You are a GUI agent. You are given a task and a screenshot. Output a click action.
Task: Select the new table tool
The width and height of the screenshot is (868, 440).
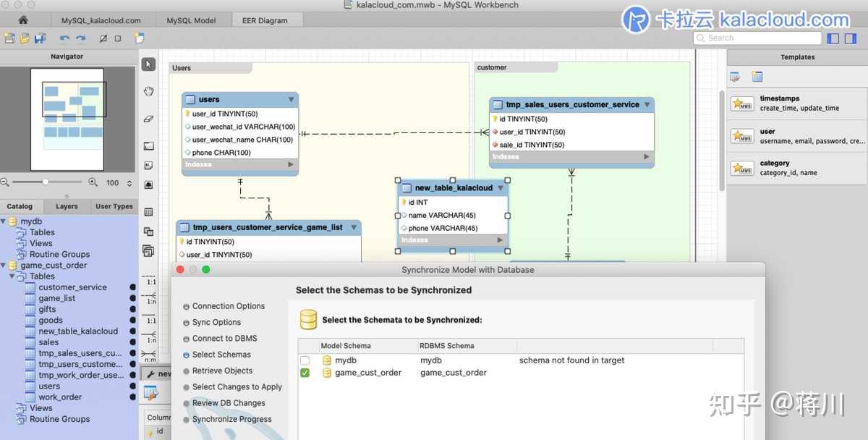tap(148, 212)
